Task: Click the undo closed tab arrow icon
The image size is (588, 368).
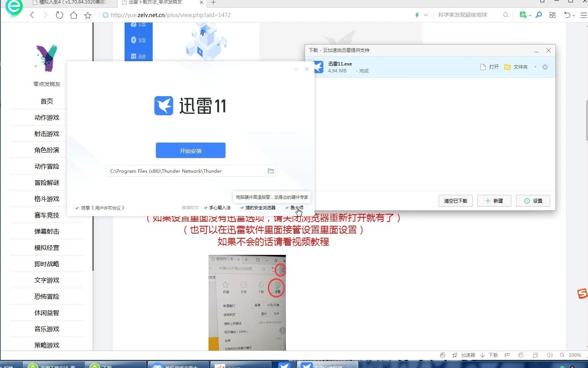Action: pos(567,15)
